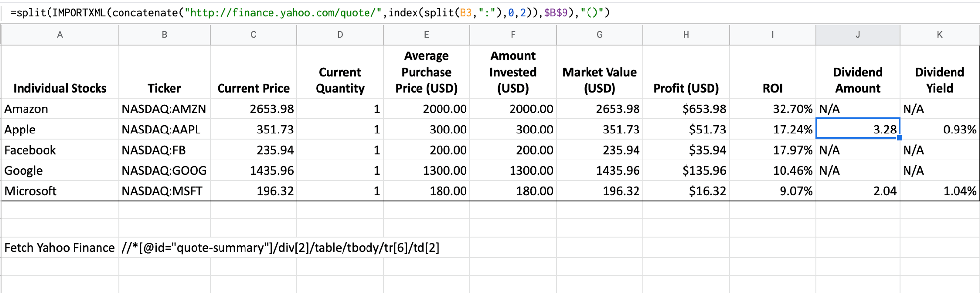Select the 'Apple' cell

coord(60,129)
